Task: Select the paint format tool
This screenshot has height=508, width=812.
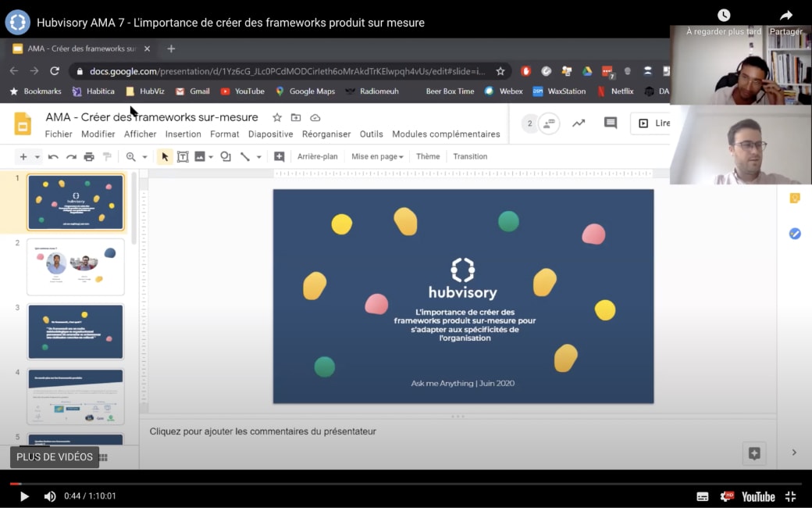Action: [x=107, y=156]
